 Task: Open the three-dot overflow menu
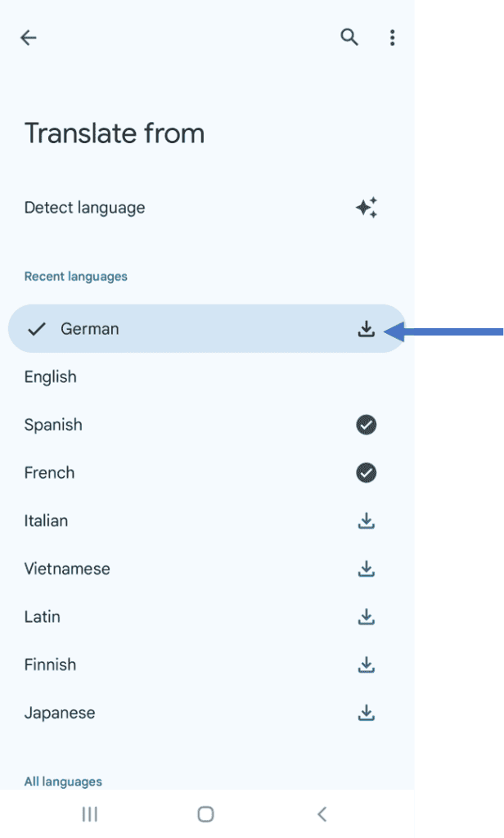(x=393, y=38)
